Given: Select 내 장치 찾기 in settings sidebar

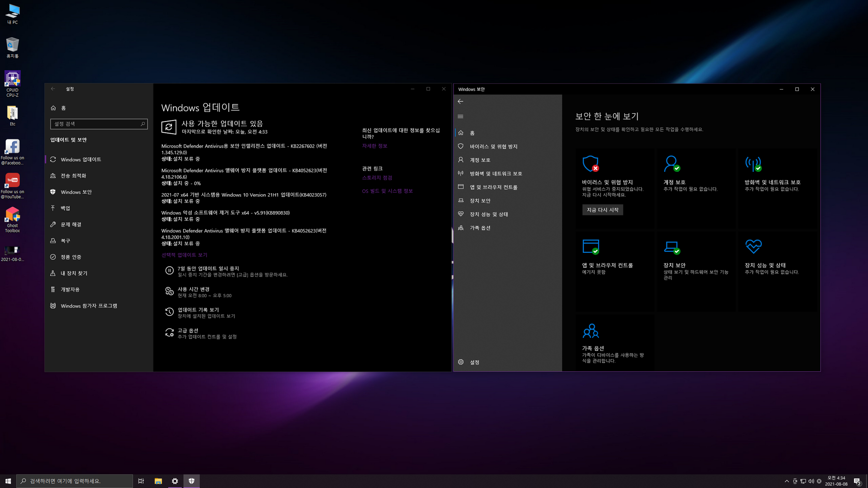Looking at the screenshot, I should click(x=99, y=273).
